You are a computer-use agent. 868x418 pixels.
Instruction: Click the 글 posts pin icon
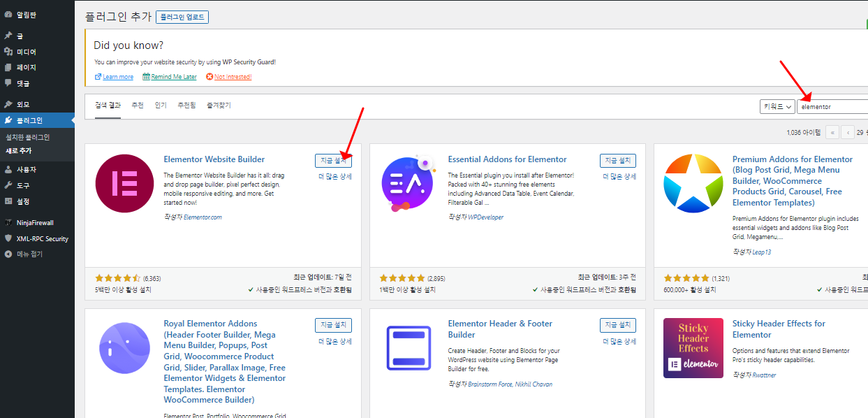pos(8,36)
